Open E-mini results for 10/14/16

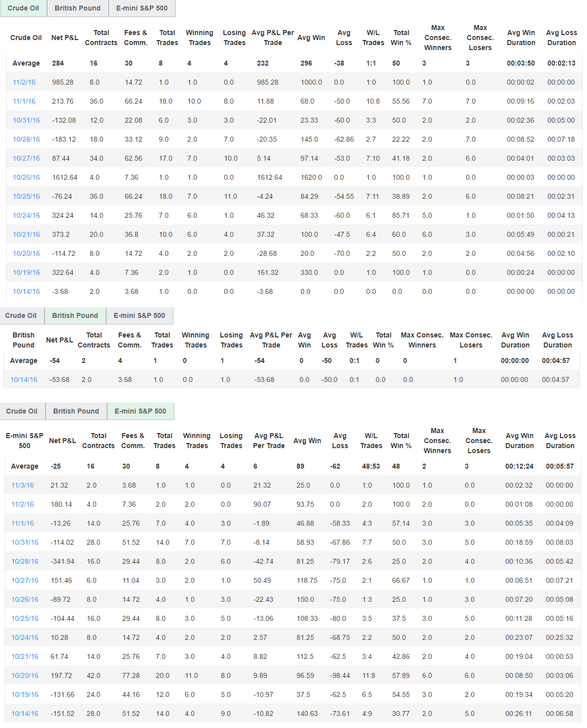(x=24, y=713)
